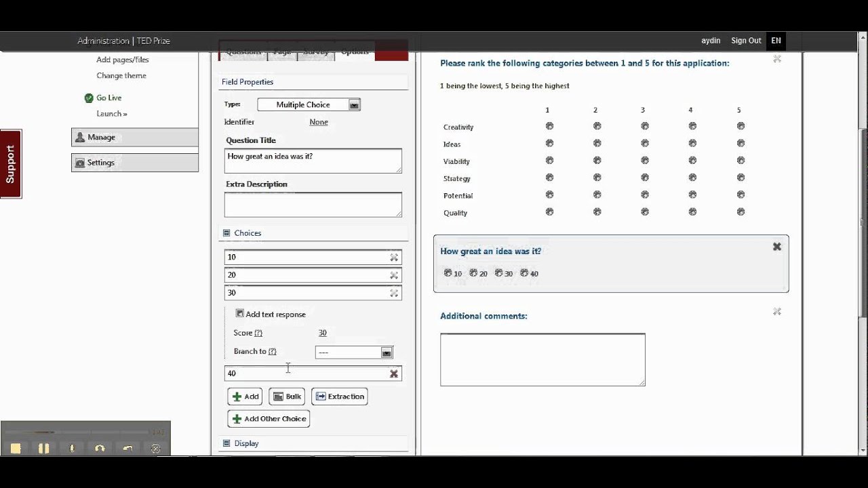Click the Manage person icon

80,137
